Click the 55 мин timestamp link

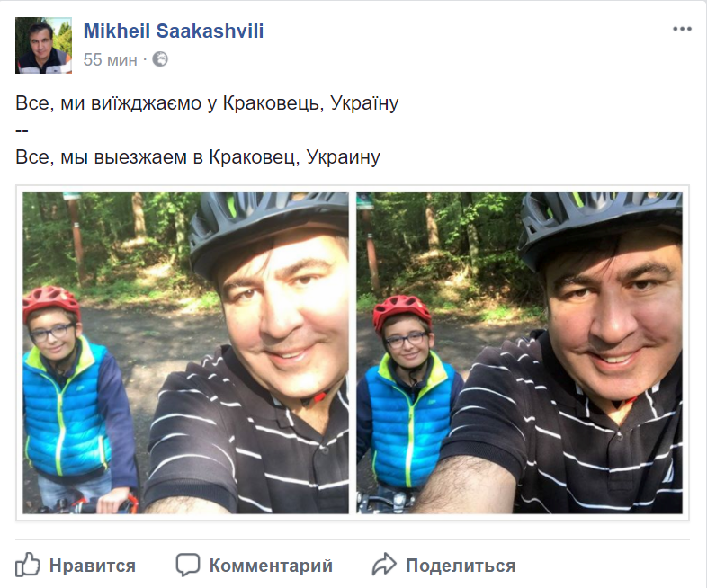[x=110, y=60]
